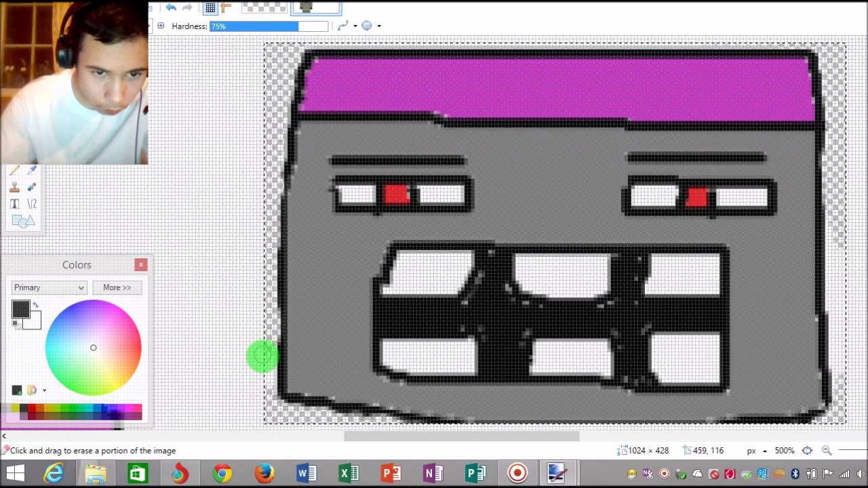
Task: Swap primary and secondary colors
Action: point(36,305)
